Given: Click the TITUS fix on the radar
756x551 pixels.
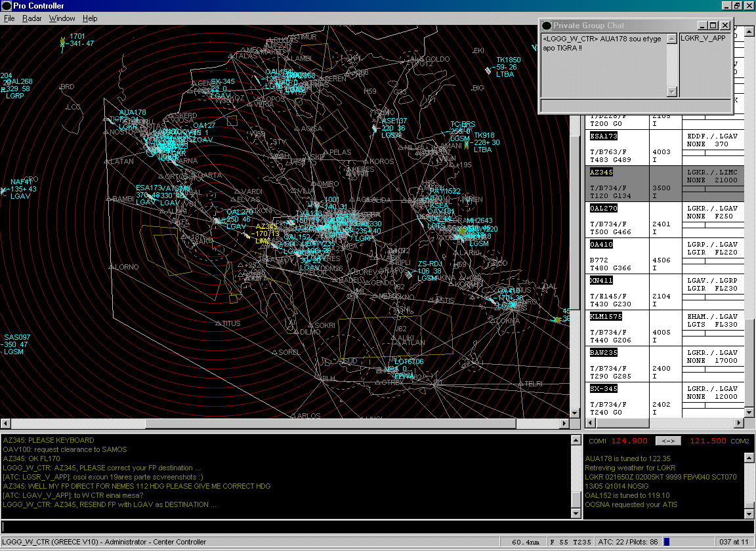Looking at the screenshot, I should (228, 323).
